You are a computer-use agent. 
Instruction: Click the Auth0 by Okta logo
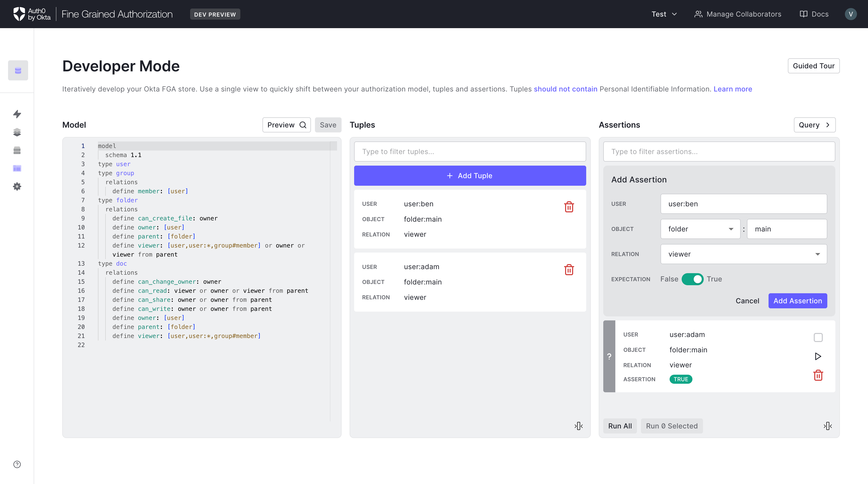(32, 14)
